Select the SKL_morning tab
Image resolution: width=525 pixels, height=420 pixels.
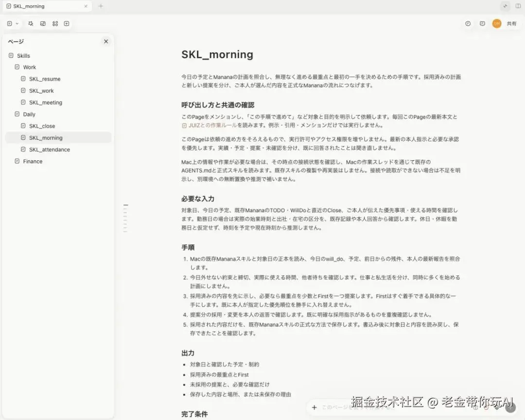[x=47, y=6]
